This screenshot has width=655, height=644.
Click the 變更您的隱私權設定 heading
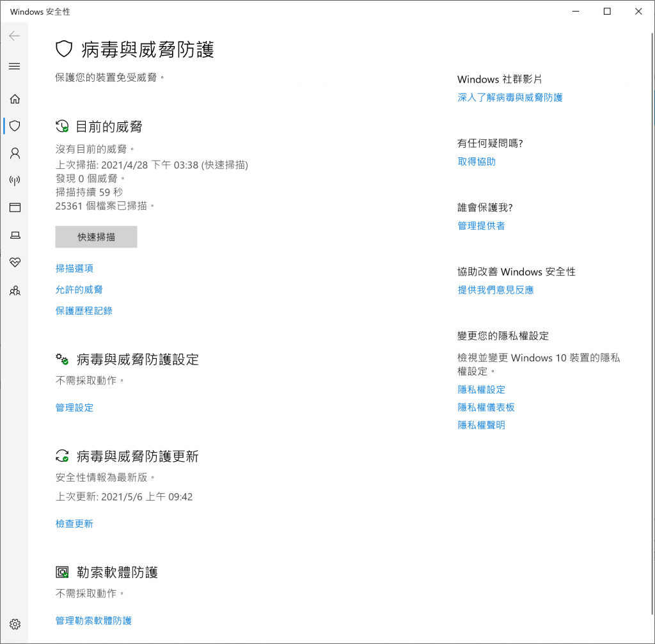point(503,336)
